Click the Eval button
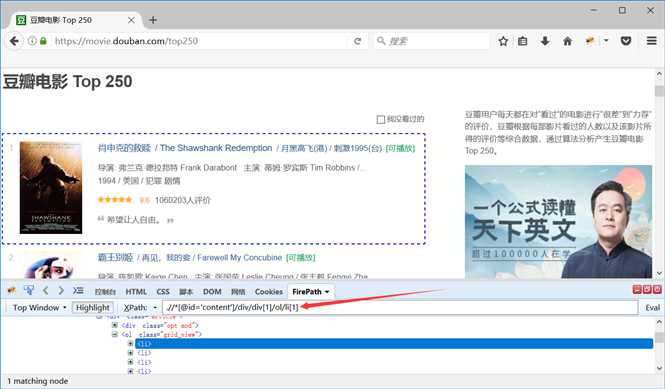Image resolution: width=665 pixels, height=389 pixels. [x=652, y=308]
